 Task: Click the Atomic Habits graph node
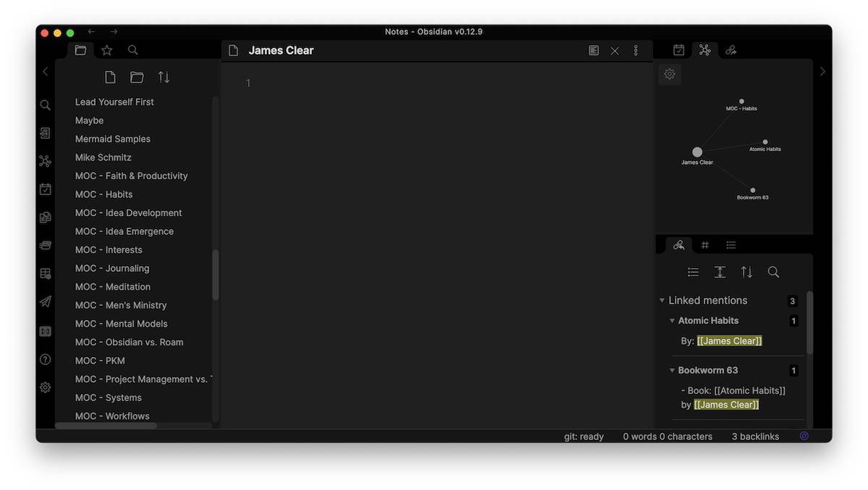[765, 142]
